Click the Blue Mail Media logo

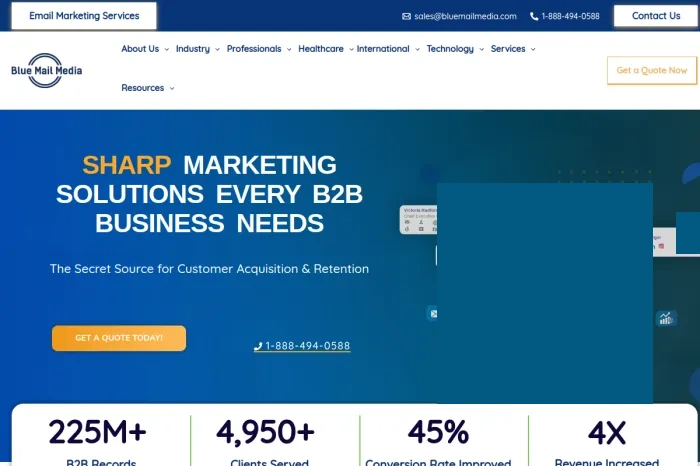46,71
